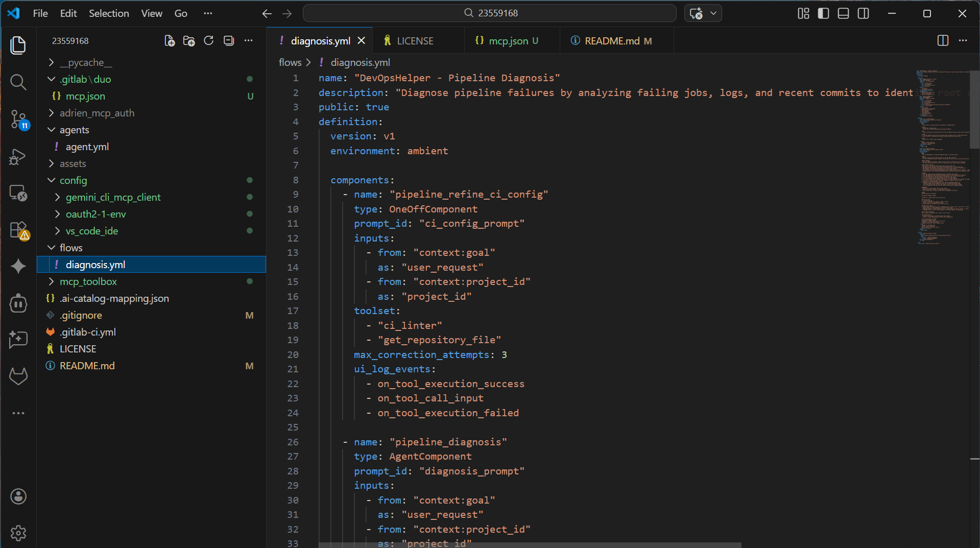Collapse all folders in explorer
980x548 pixels.
[228, 41]
